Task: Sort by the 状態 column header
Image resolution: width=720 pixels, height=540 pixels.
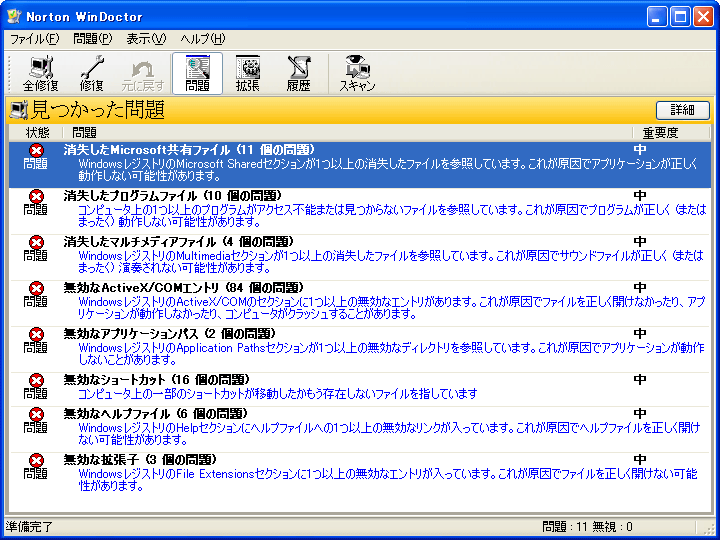Action: click(x=37, y=133)
